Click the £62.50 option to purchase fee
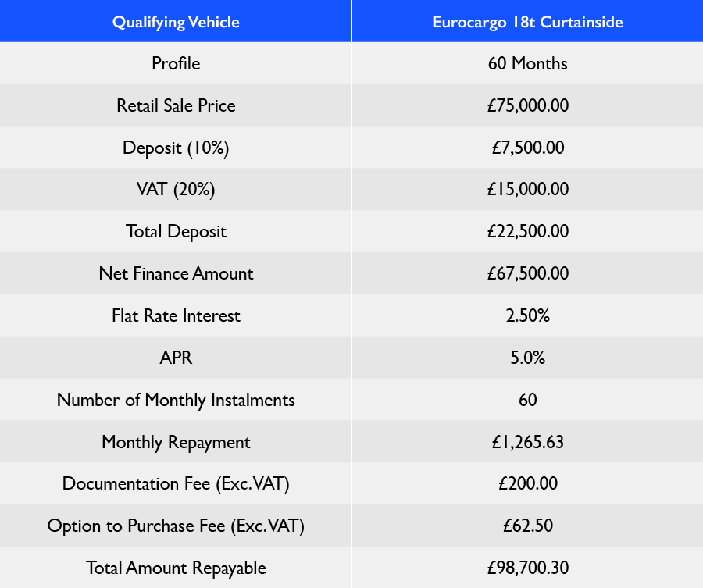This screenshot has height=588, width=703. pos(527,526)
